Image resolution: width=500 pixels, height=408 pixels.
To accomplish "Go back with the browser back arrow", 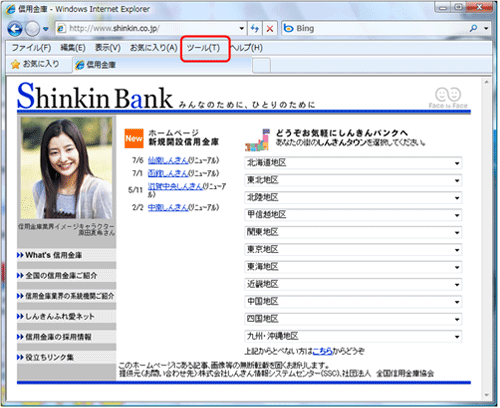I will tap(15, 29).
